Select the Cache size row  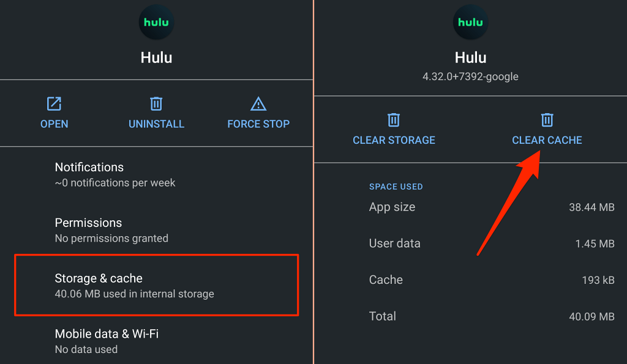(491, 280)
